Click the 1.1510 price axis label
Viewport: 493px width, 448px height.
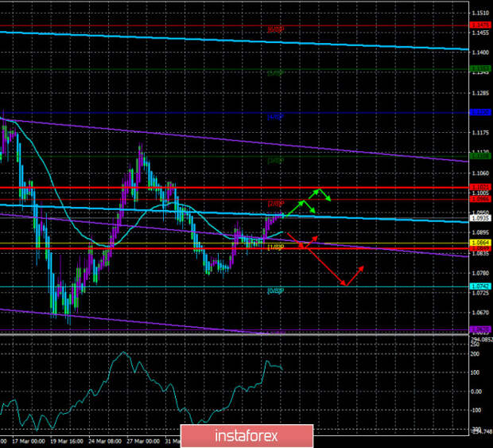(x=481, y=13)
